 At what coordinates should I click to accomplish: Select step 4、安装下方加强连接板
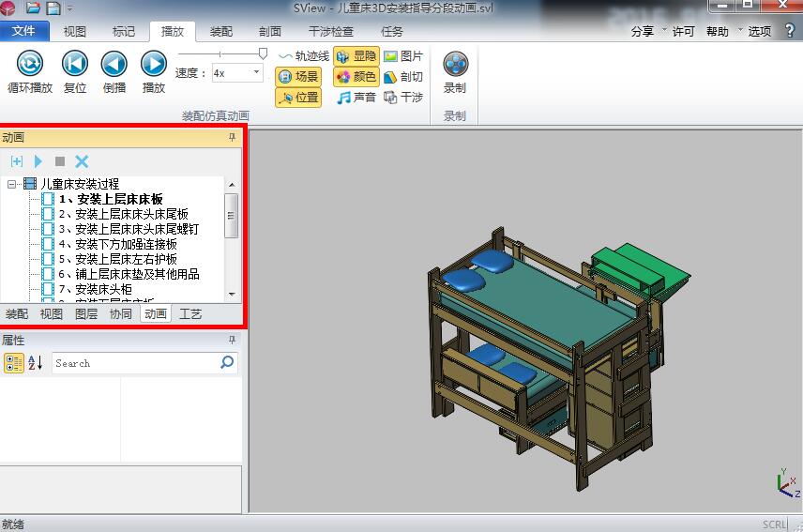pyautogui.click(x=118, y=244)
